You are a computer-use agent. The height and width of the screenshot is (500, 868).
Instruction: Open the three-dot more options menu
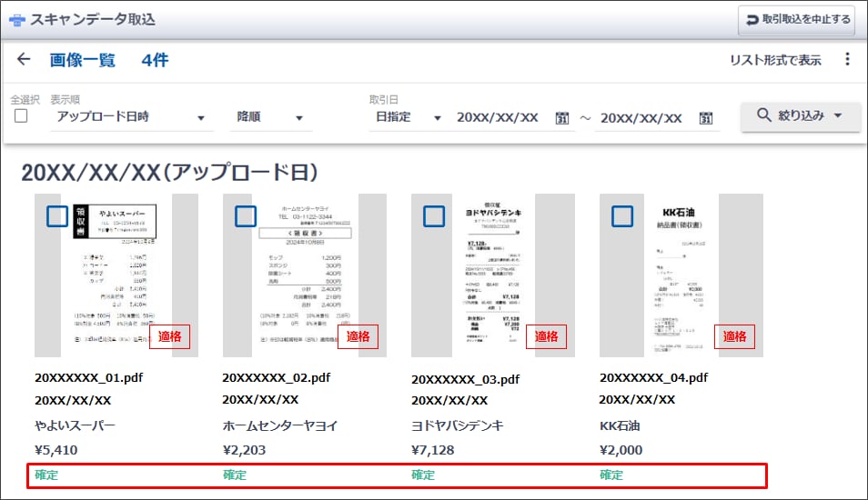pyautogui.click(x=847, y=60)
